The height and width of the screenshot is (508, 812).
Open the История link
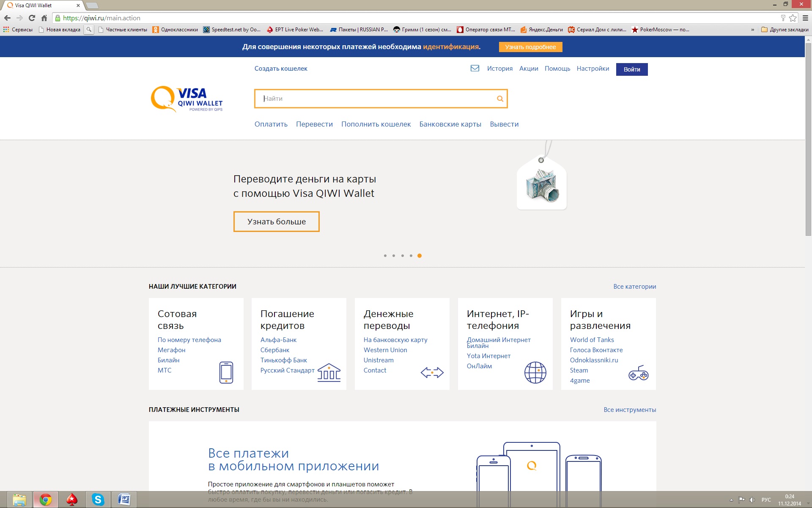(499, 69)
